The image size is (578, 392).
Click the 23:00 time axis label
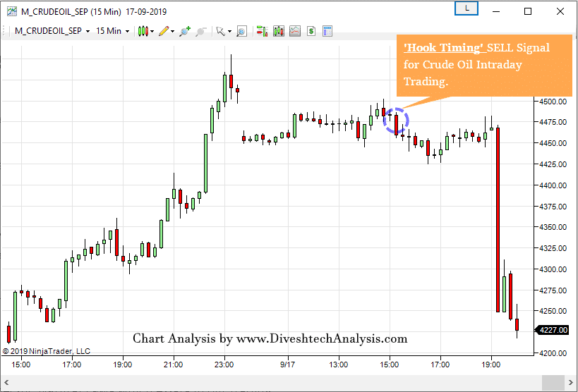coord(224,365)
